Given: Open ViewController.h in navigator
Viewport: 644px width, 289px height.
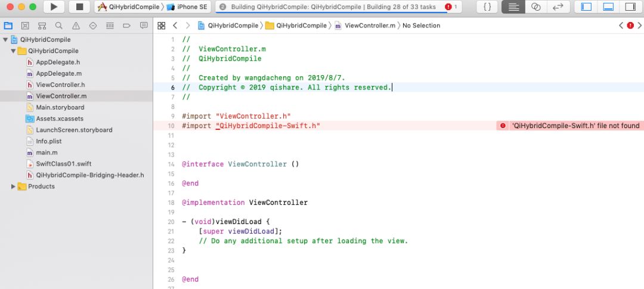Looking at the screenshot, I should tap(76, 85).
